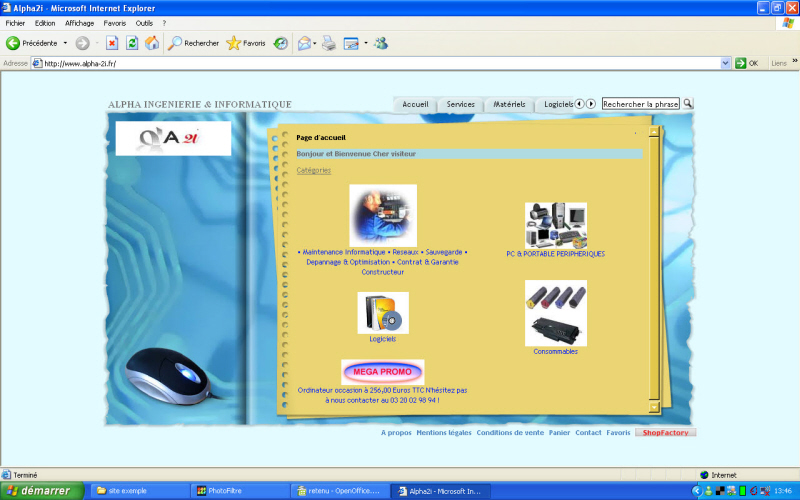Open the Messenger toolbar icon
The height and width of the screenshot is (500, 800).
pos(381,43)
